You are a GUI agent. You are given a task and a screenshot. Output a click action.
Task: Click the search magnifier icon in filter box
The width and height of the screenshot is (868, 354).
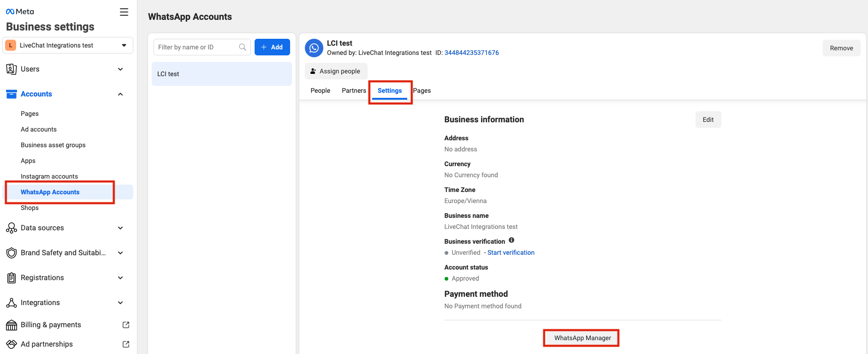243,47
